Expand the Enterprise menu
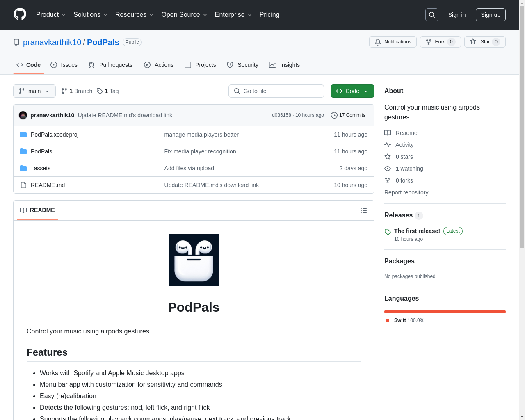 (233, 15)
